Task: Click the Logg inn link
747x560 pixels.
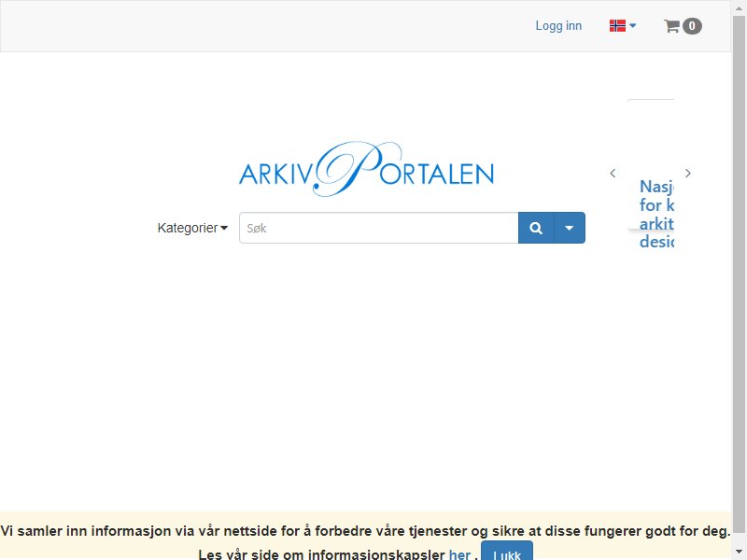Action: pyautogui.click(x=558, y=26)
